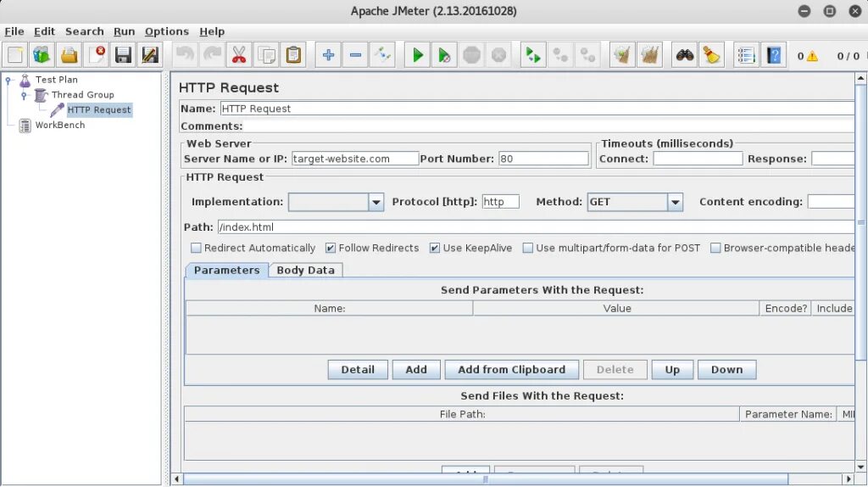Open Search with binoculars icon
Image resolution: width=868 pixels, height=487 pixels.
[685, 55]
